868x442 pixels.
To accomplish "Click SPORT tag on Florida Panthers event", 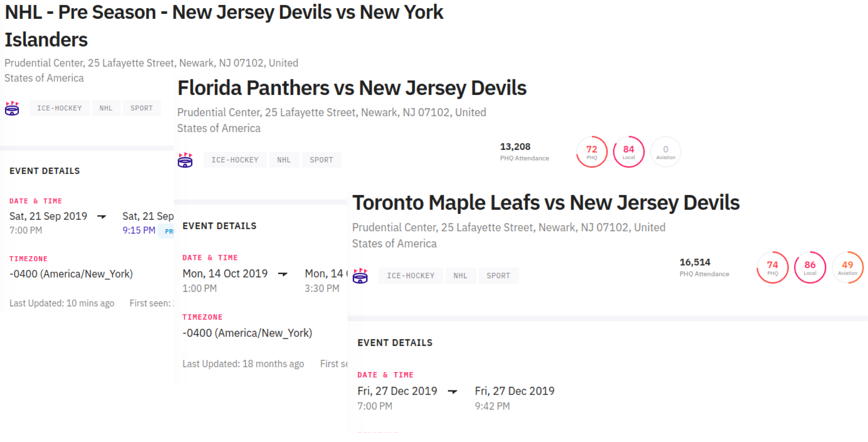I will (x=321, y=160).
